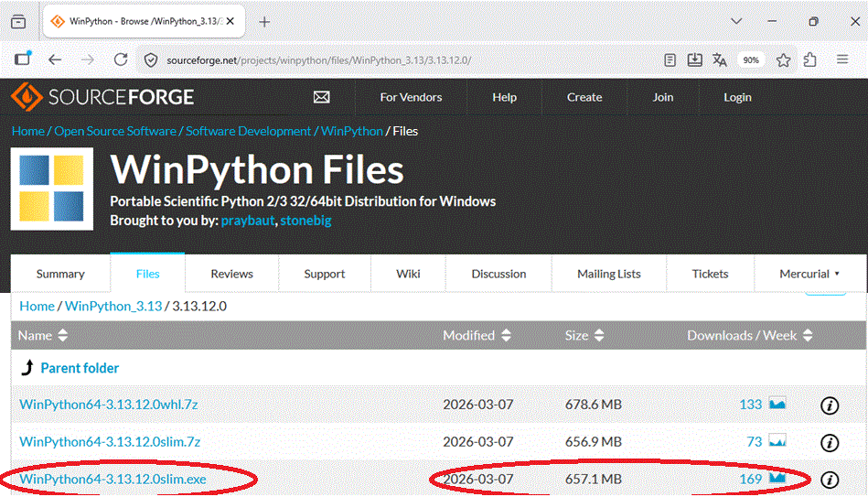Image resolution: width=868 pixels, height=497 pixels.
Task: Open a new browser tab
Action: (x=264, y=22)
